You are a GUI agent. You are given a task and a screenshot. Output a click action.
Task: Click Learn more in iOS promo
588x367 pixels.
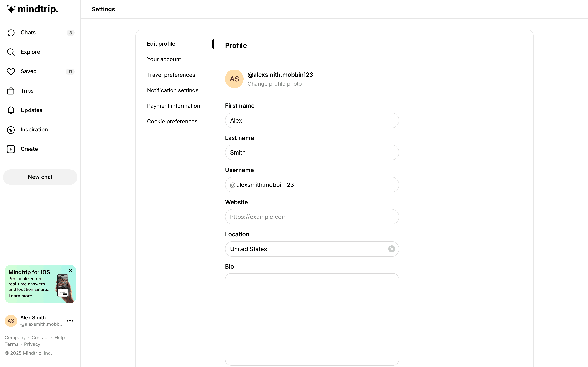[x=20, y=296]
